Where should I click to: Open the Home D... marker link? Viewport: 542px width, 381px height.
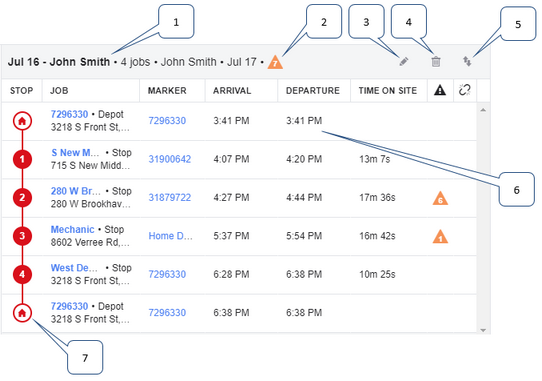pyautogui.click(x=170, y=236)
